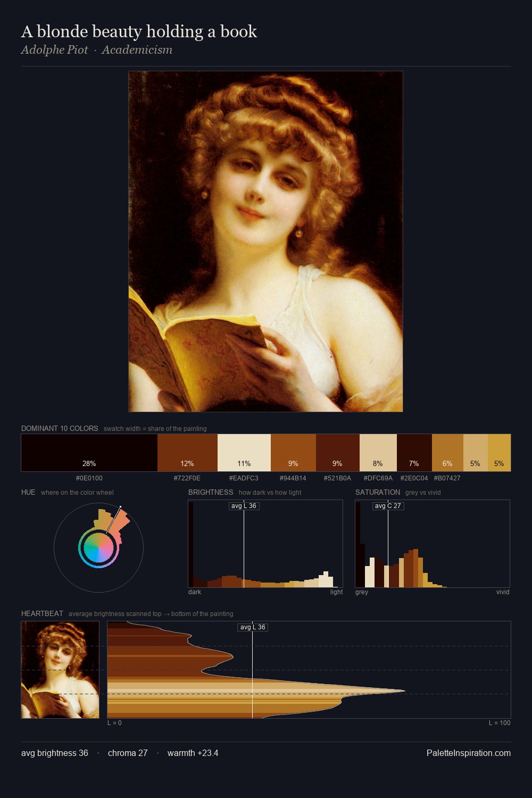This screenshot has width=532, height=798.
Task: Pick the #2E0C04 swatch at 7%
Action: point(414,453)
